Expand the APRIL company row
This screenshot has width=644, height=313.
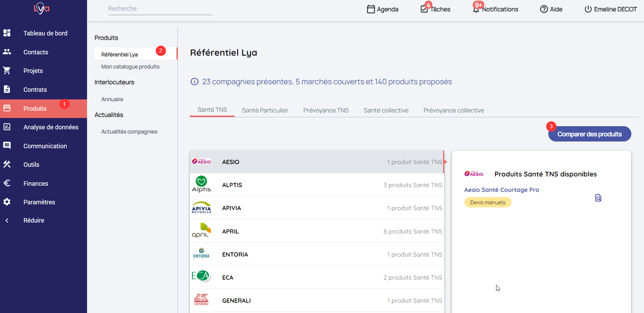[316, 231]
